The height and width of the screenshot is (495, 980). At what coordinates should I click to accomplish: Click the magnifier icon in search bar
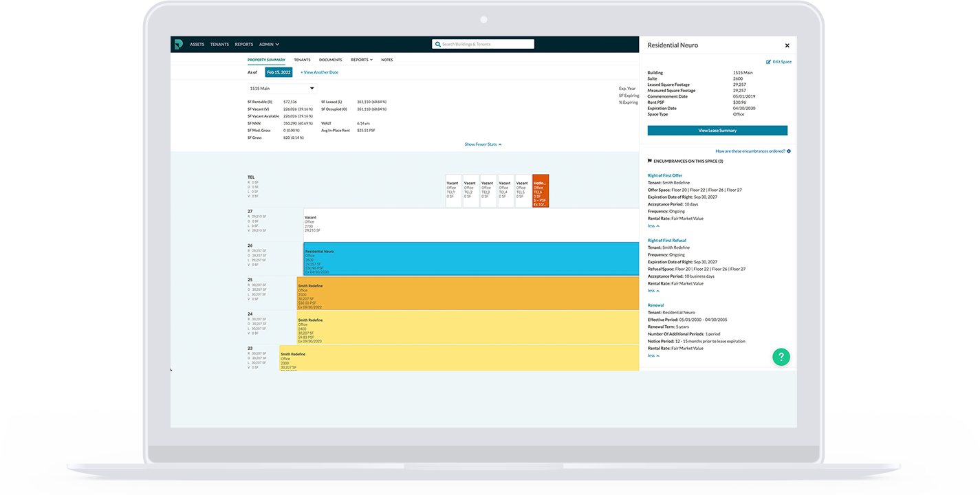[437, 44]
